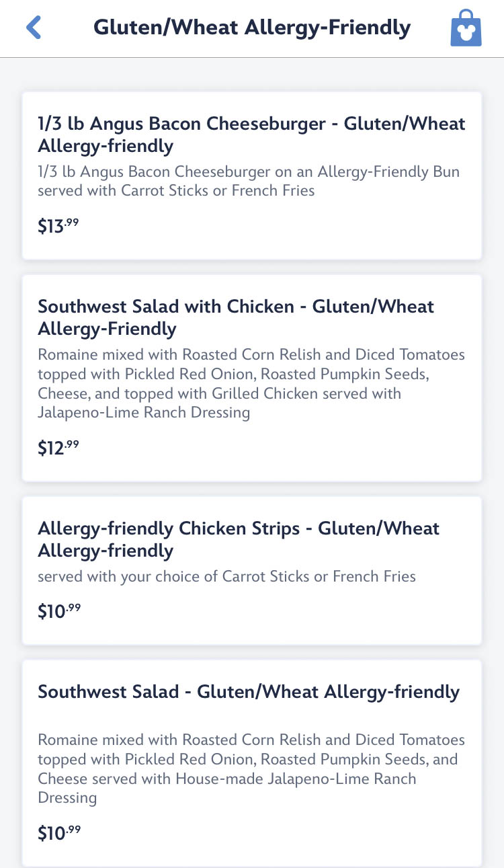Click the Chicken Strips $10.99 price

point(59,610)
